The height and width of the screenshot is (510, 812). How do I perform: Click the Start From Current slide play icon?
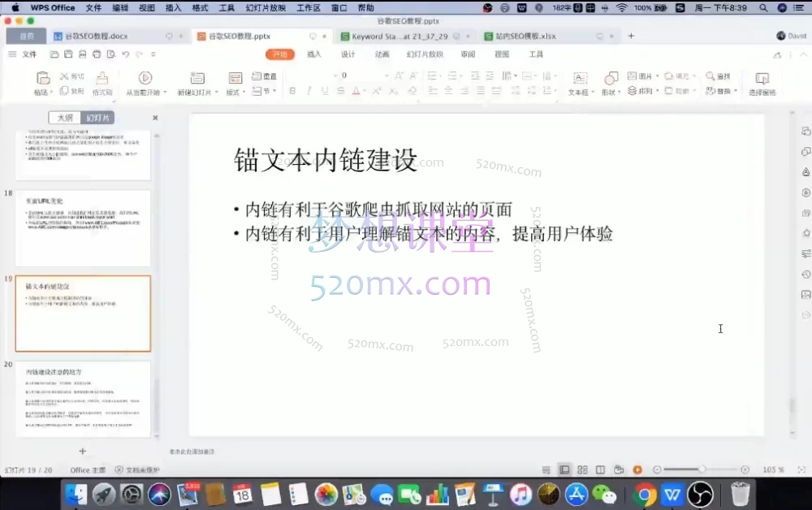(145, 78)
